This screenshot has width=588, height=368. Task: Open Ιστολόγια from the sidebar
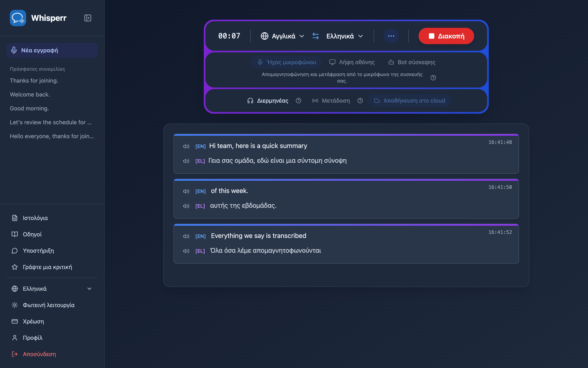click(52, 218)
